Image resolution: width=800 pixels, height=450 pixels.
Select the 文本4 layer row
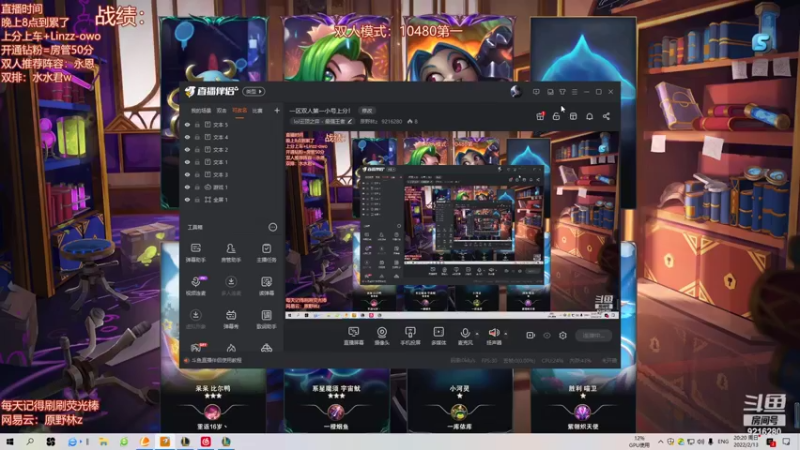point(231,137)
